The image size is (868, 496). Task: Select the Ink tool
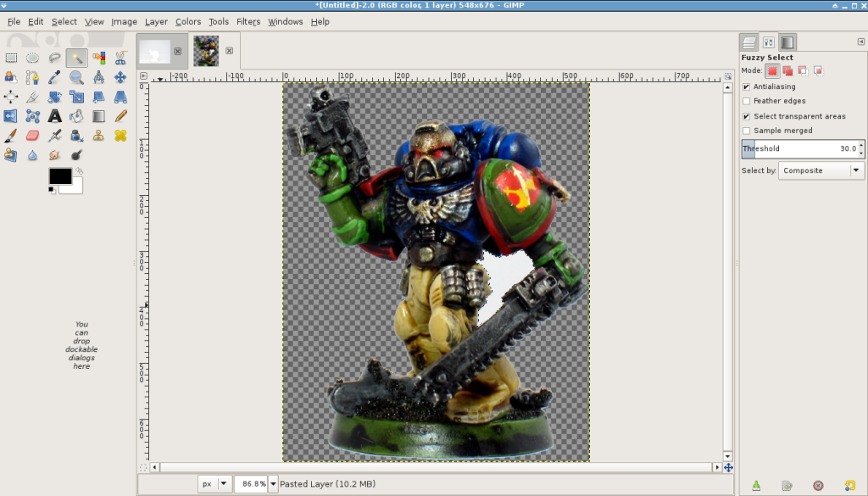(x=76, y=136)
